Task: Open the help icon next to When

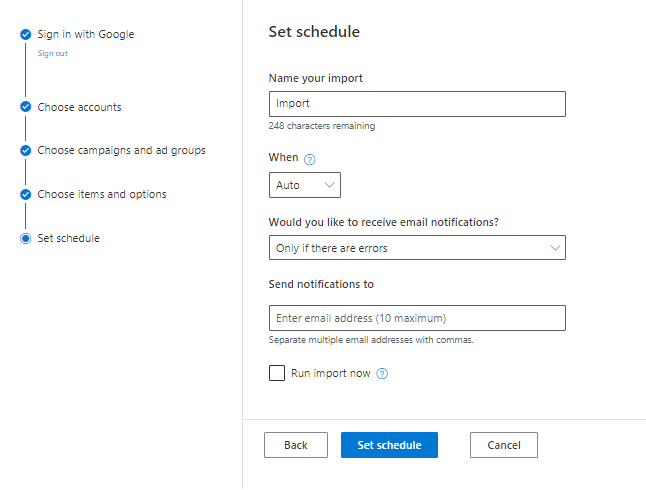Action: coord(309,159)
